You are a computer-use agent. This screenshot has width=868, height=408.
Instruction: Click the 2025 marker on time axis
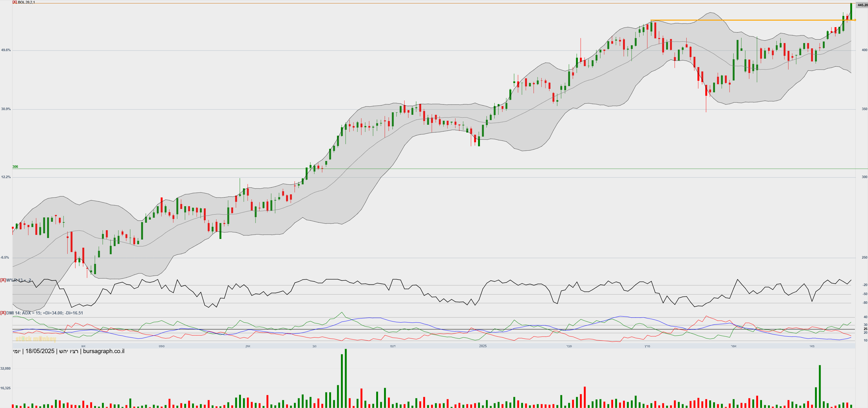click(x=483, y=346)
